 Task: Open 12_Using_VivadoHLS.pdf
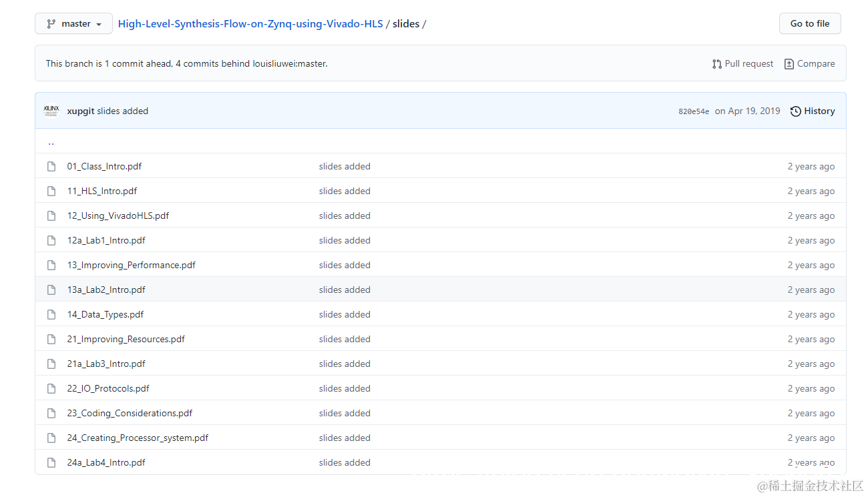click(x=118, y=215)
